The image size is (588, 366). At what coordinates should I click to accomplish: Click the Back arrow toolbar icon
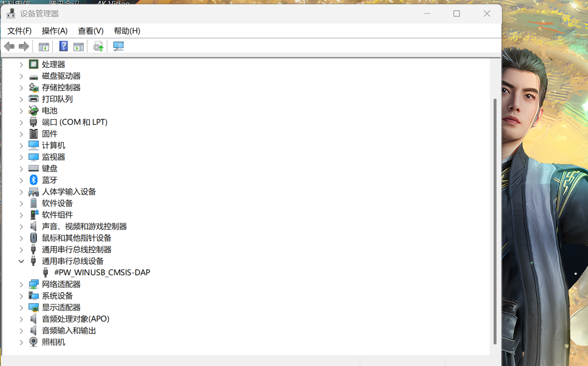pyautogui.click(x=9, y=46)
